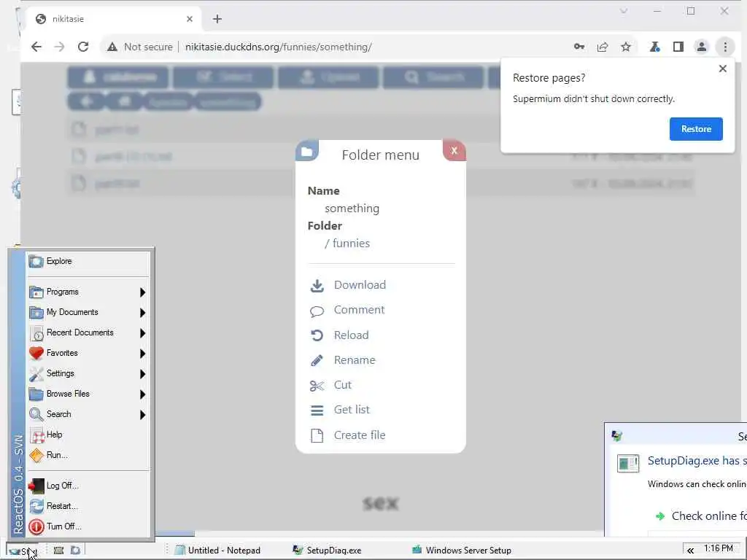Switch to SetupDiag.exe taskbar item

(328, 551)
